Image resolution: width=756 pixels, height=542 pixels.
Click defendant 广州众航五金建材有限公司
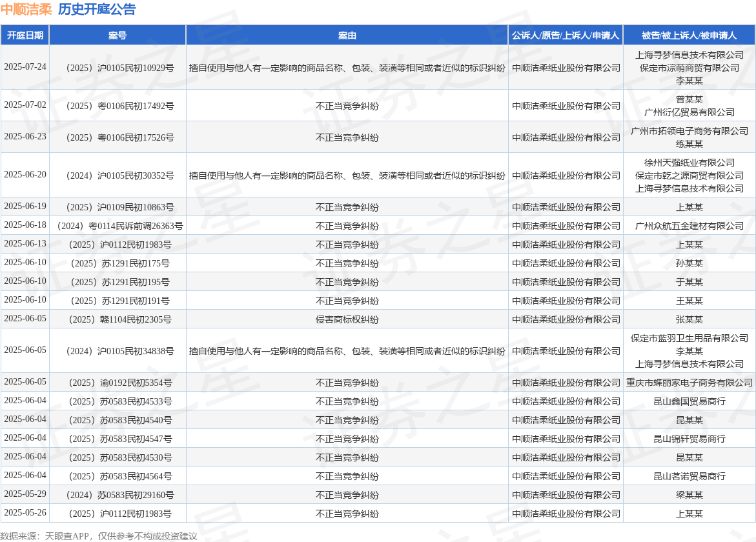point(689,226)
